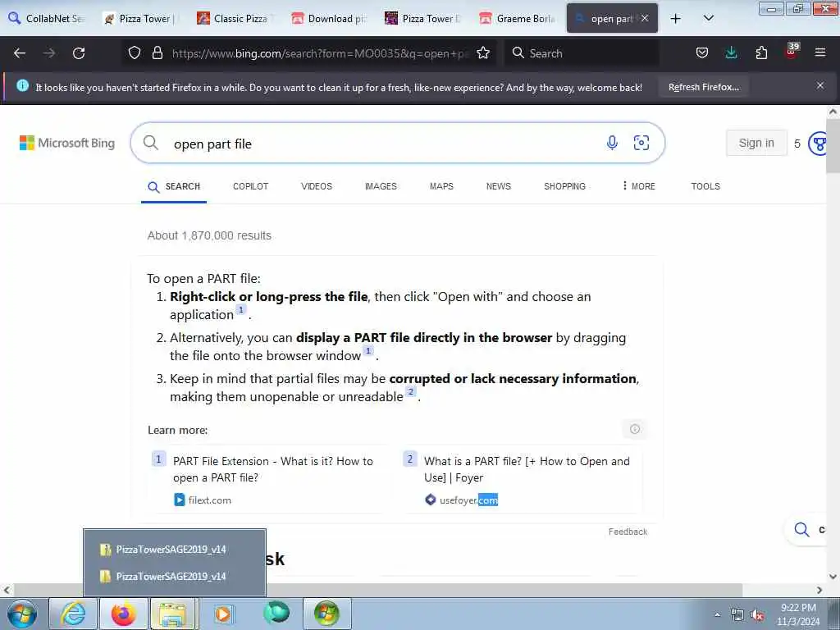Open filext.com PART File Extension link
Viewport: 840px width, 630px height.
click(272, 469)
